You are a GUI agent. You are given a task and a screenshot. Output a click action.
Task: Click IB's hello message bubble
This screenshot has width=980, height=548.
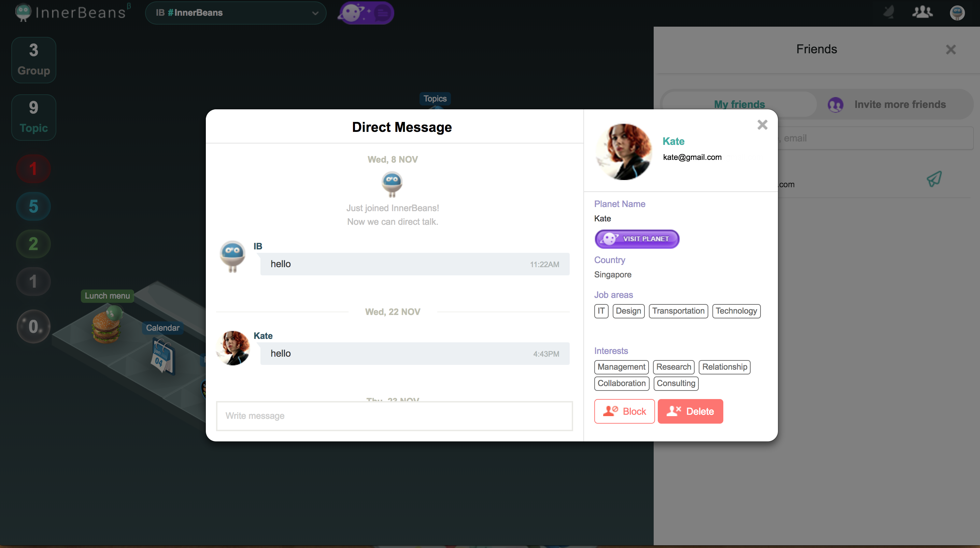coord(415,264)
